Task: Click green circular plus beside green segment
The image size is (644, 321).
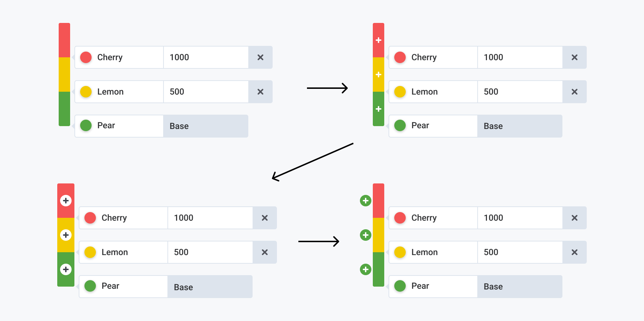Action: (365, 269)
